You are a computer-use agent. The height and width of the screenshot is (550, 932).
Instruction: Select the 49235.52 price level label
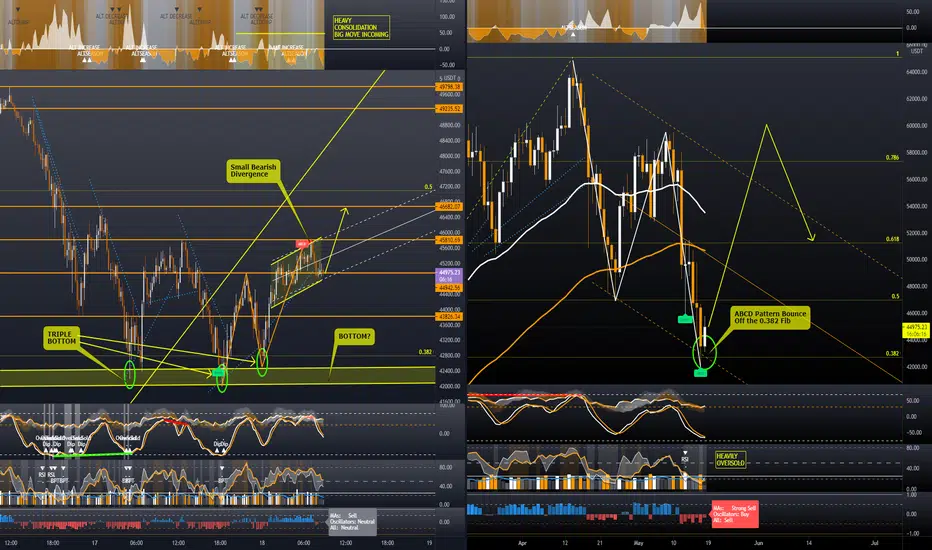coord(449,109)
